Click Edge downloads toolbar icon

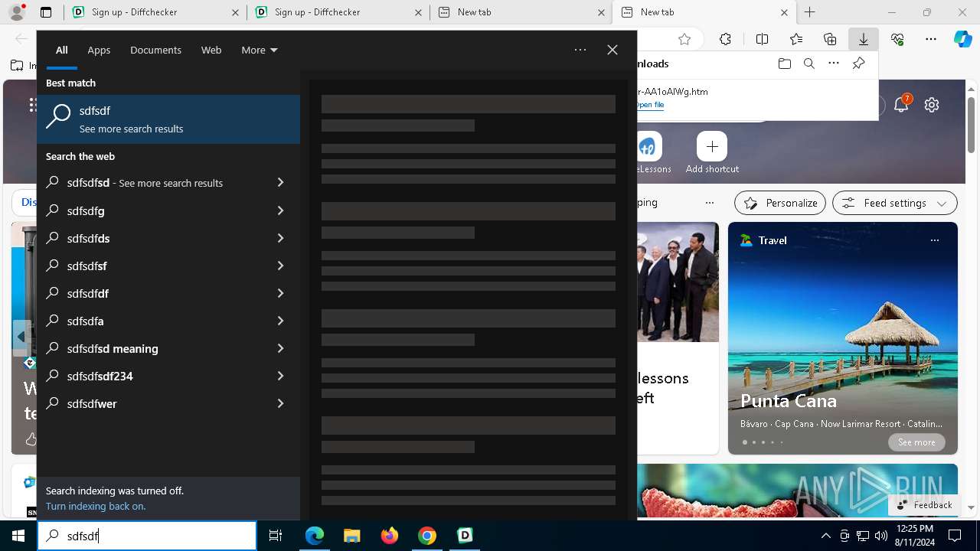863,40
